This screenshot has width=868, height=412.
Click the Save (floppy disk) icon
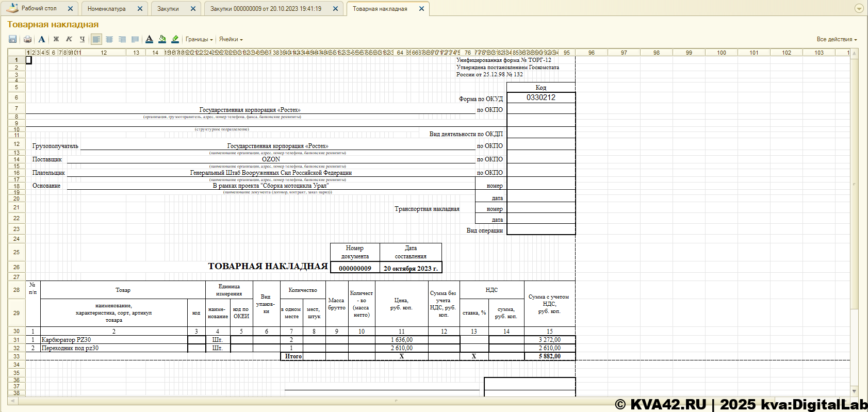[x=13, y=39]
